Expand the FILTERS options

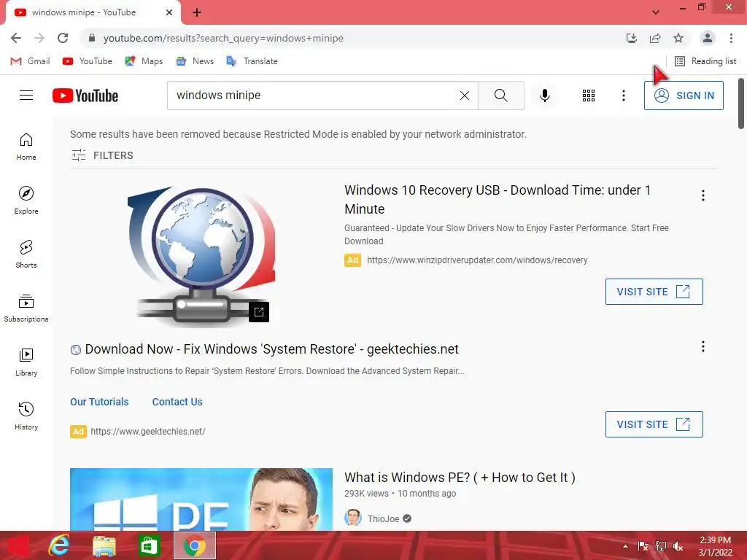pos(102,155)
